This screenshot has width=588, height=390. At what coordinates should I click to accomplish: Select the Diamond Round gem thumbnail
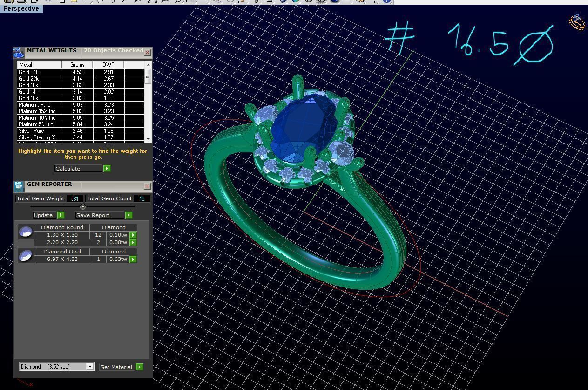(x=26, y=231)
